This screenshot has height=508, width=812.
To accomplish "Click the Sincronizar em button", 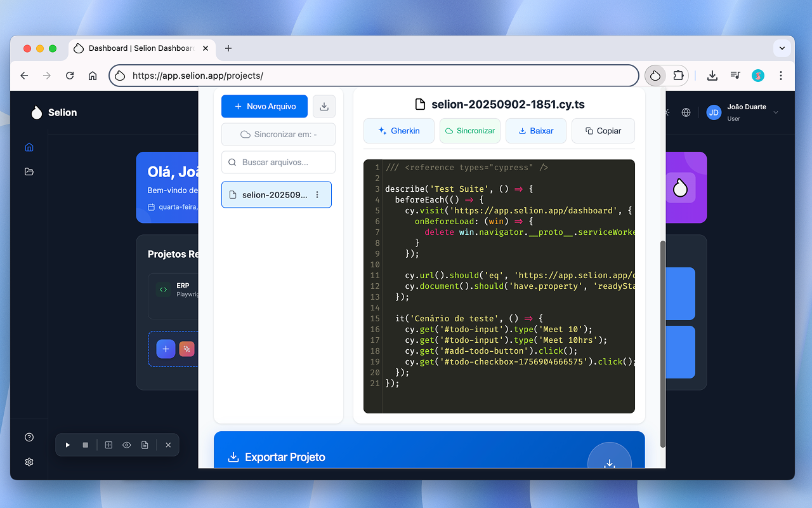I will point(278,135).
